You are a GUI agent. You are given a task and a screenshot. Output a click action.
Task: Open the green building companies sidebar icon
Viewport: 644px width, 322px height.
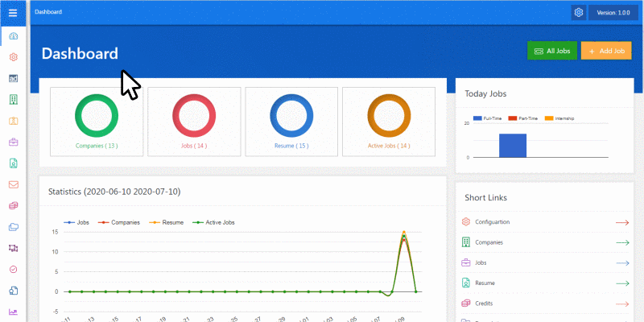13,99
